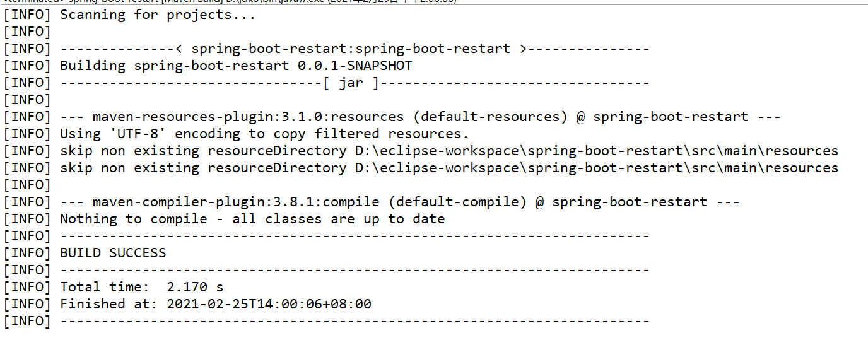Click the 'maven-resources-plugin:3.1.0:resources' text
The width and height of the screenshot is (868, 340).
pyautogui.click(x=248, y=117)
